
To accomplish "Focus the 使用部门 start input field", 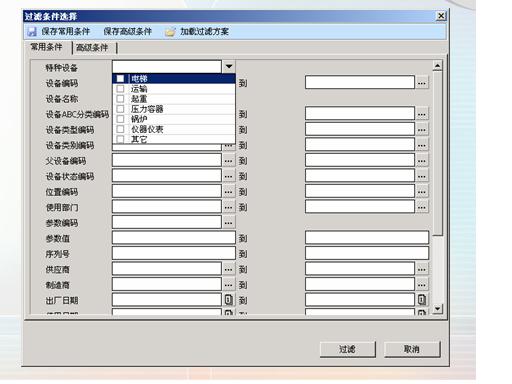I will [167, 207].
